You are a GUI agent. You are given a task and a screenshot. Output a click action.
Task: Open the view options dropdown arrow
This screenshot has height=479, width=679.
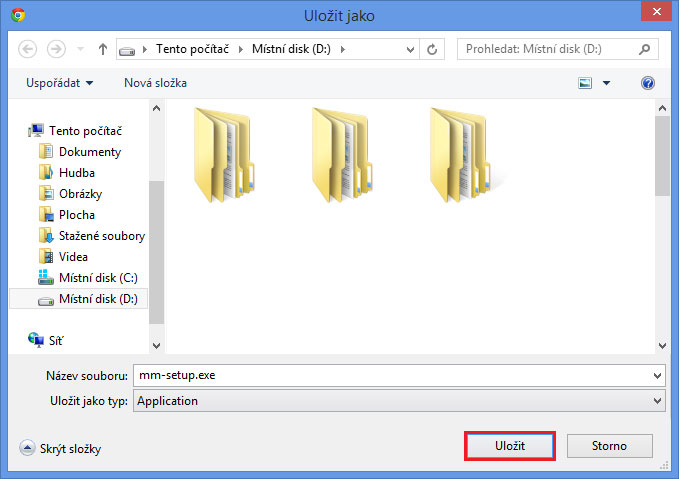click(606, 83)
